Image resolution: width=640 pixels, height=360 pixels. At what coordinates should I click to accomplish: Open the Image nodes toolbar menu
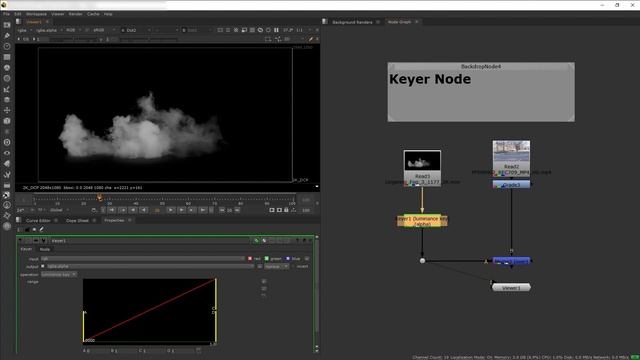coord(7,25)
